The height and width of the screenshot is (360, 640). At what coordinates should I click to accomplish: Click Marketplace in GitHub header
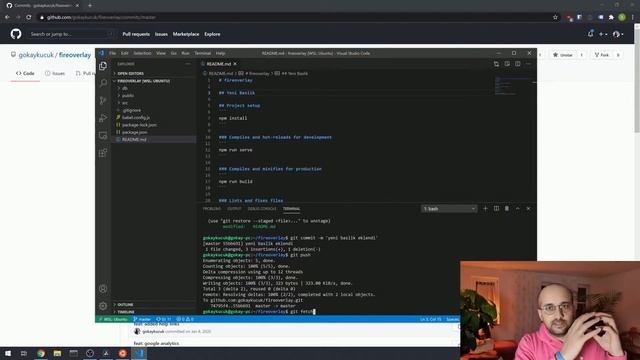pyautogui.click(x=186, y=34)
